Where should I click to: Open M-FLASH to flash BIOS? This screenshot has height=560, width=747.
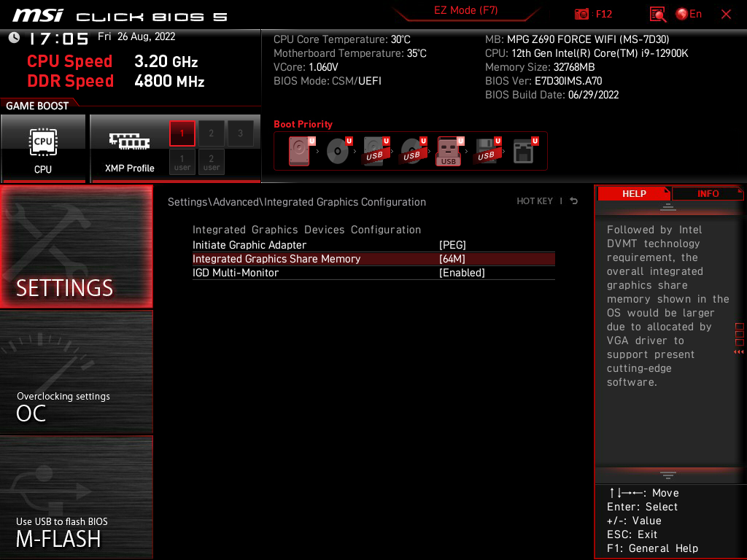[x=76, y=497]
